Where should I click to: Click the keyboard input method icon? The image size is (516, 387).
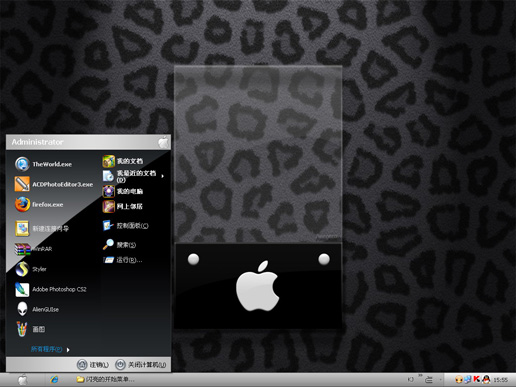[429, 379]
